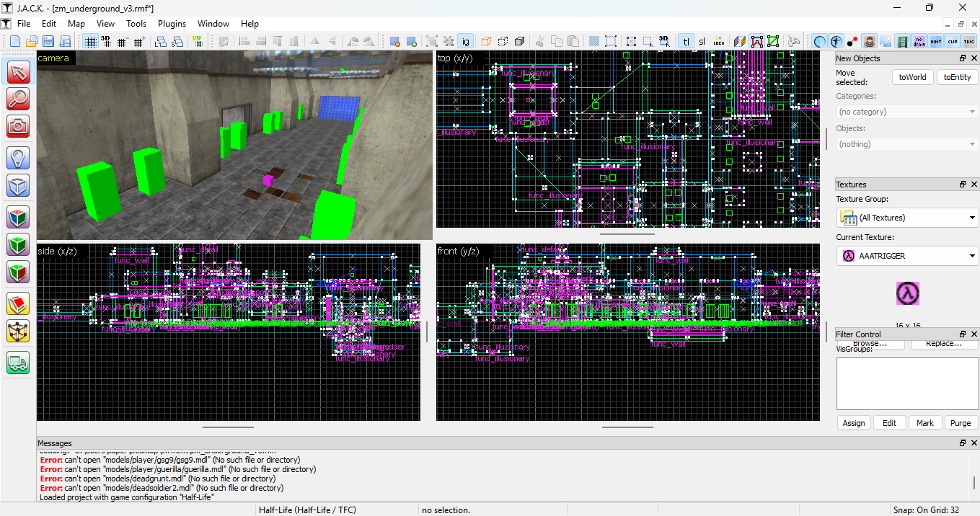Click the gsg9.mdl error message line
This screenshot has width=980, height=516.
[170, 460]
